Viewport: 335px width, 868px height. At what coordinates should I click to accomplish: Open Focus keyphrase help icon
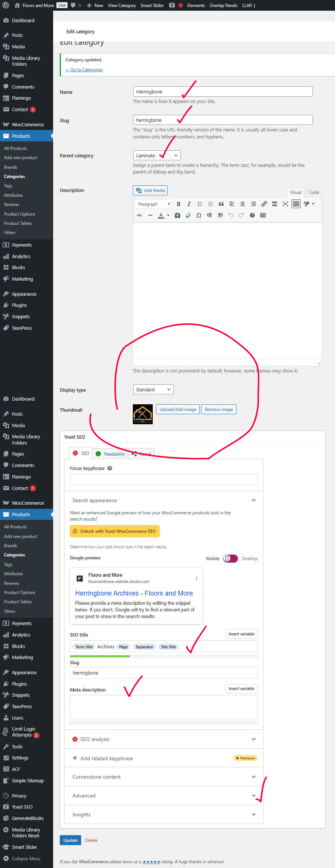click(x=110, y=468)
